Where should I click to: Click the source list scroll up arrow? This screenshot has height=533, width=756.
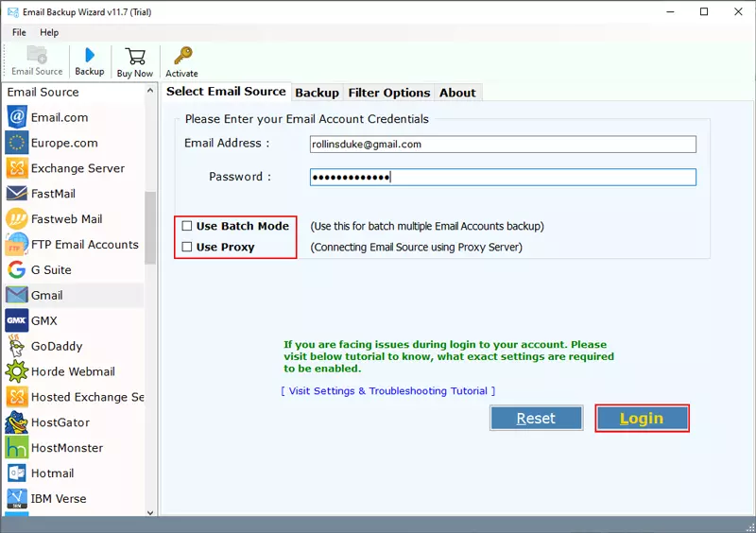[150, 91]
